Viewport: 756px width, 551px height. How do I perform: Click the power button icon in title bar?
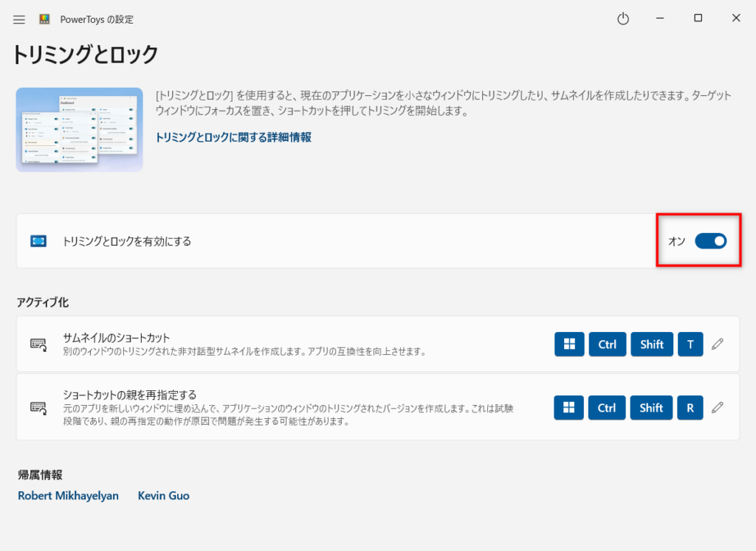click(x=623, y=18)
